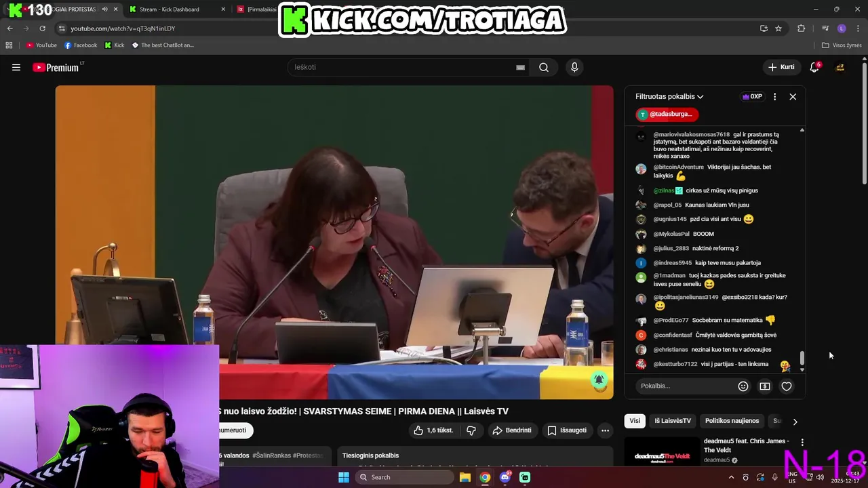Select the Iš LaisvėsTV filter chip
868x488 pixels.
click(x=673, y=421)
